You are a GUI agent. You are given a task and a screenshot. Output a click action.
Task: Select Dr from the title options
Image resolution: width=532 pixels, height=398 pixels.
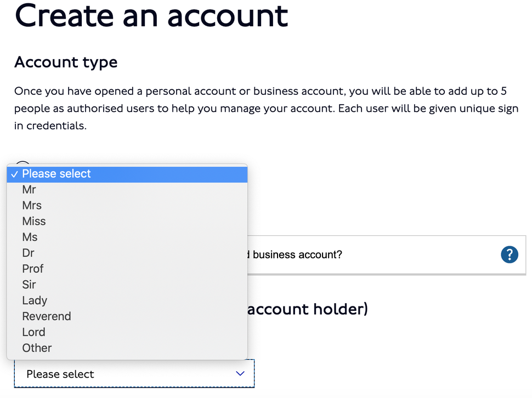tap(127, 253)
